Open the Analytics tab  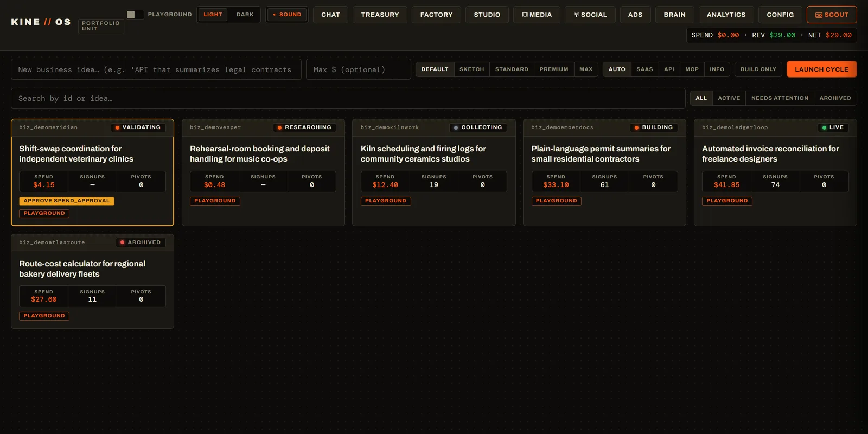point(726,15)
